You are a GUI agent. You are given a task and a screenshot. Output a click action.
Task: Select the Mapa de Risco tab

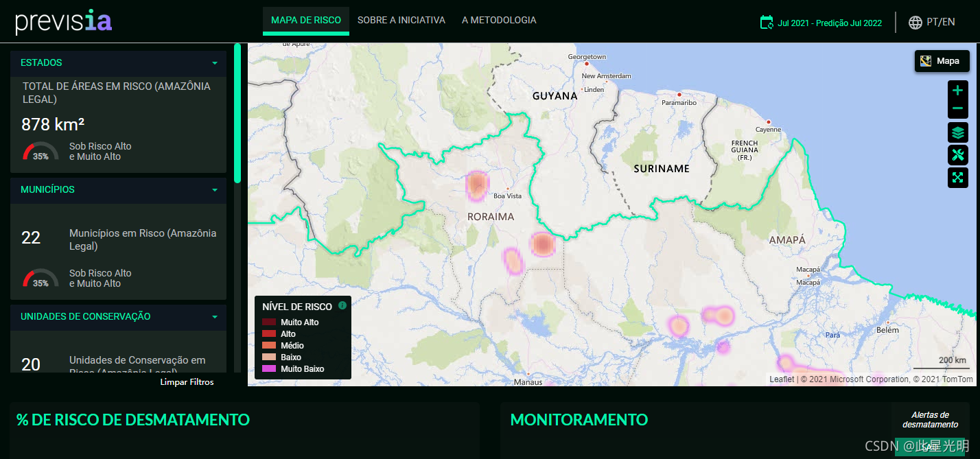(306, 21)
